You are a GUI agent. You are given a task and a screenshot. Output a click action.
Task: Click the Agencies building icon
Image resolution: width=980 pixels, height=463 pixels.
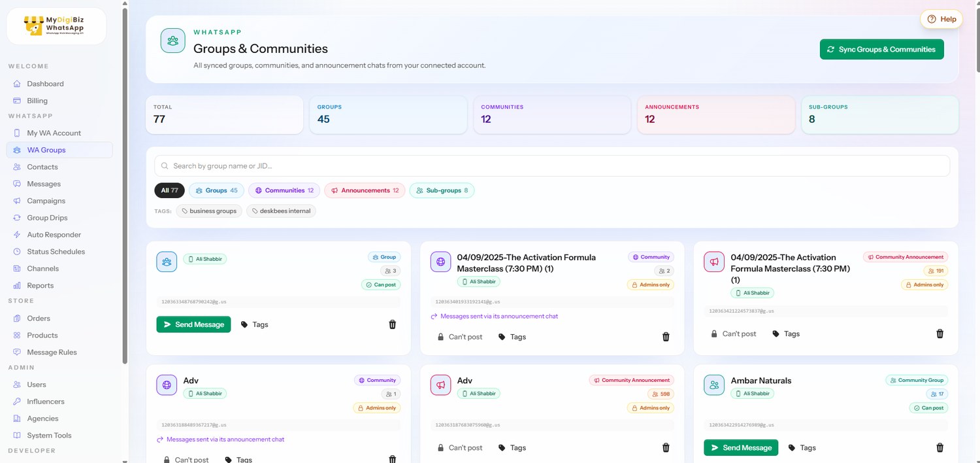[x=17, y=419]
